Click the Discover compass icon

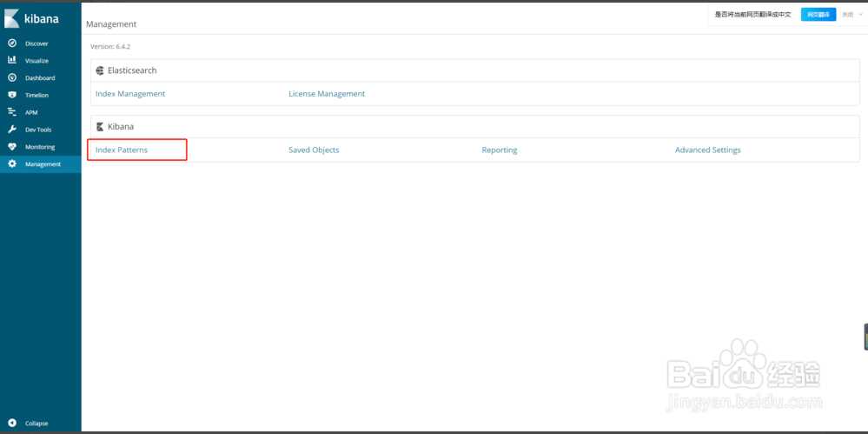(x=12, y=43)
